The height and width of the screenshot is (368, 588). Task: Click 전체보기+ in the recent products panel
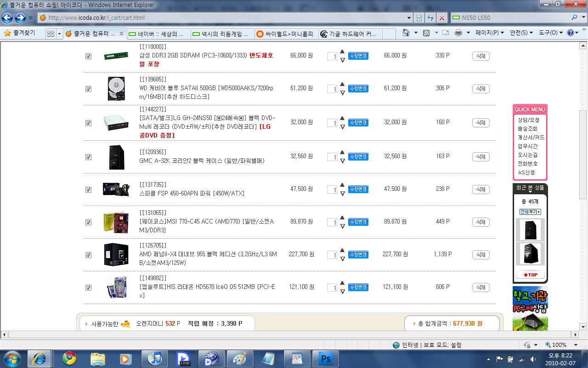[530, 212]
